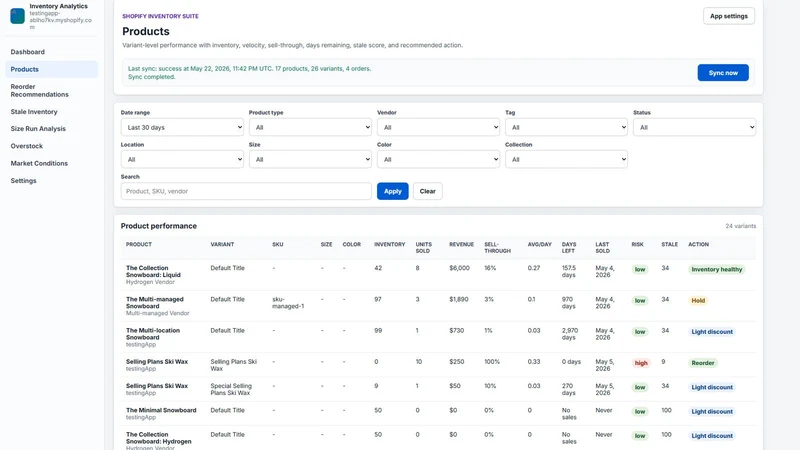Click the PRODUCT column header

click(139, 244)
